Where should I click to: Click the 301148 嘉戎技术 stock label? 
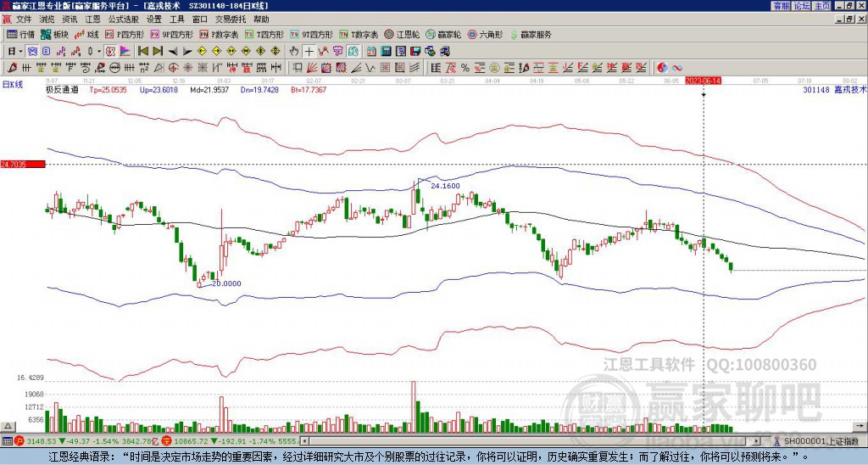click(834, 89)
